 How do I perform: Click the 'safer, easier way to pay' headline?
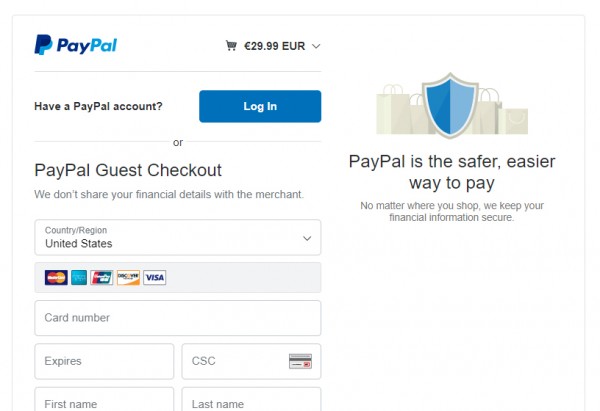tap(452, 172)
